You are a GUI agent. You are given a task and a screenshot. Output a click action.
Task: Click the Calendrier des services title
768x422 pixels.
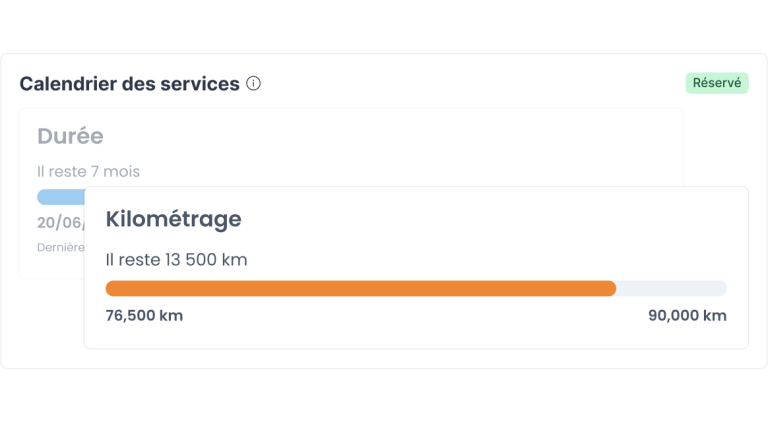pos(129,84)
